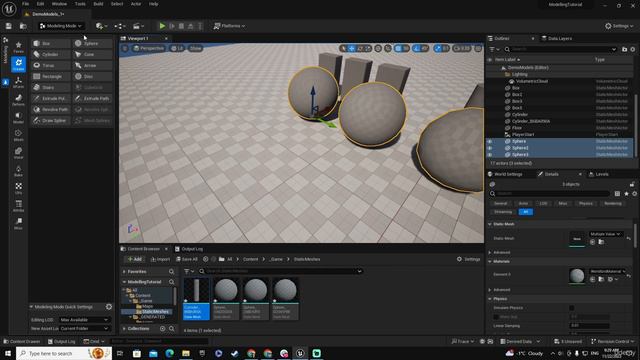
Task: Open the Window menu
Action: pyautogui.click(x=59, y=4)
